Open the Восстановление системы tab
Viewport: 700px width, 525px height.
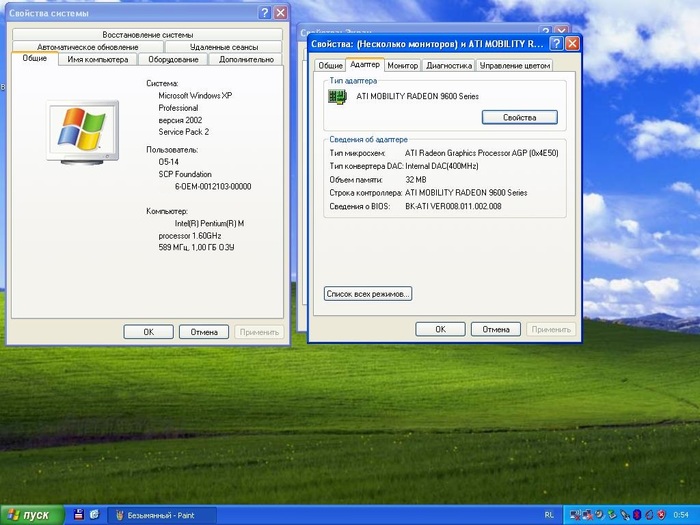click(x=147, y=35)
